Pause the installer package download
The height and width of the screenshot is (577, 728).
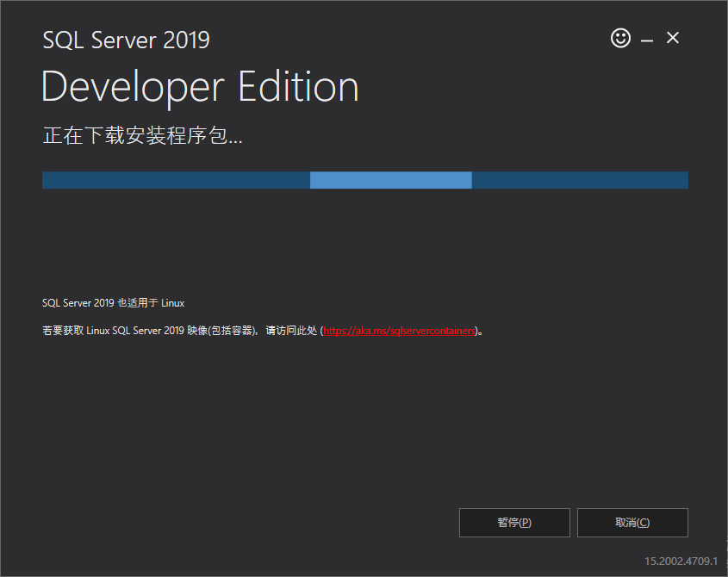[x=514, y=523]
